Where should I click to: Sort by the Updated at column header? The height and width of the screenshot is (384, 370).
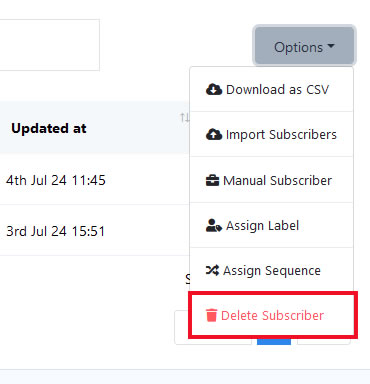point(49,128)
